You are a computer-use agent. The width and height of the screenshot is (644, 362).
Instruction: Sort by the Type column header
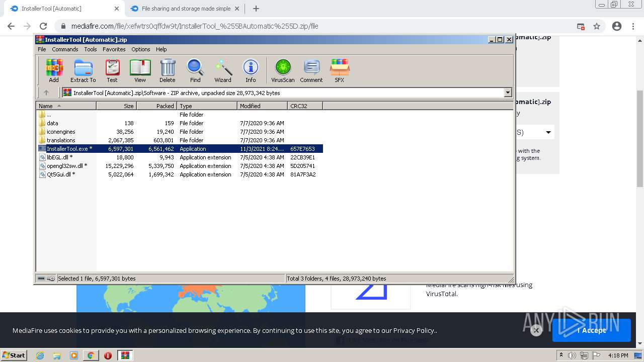tap(207, 106)
